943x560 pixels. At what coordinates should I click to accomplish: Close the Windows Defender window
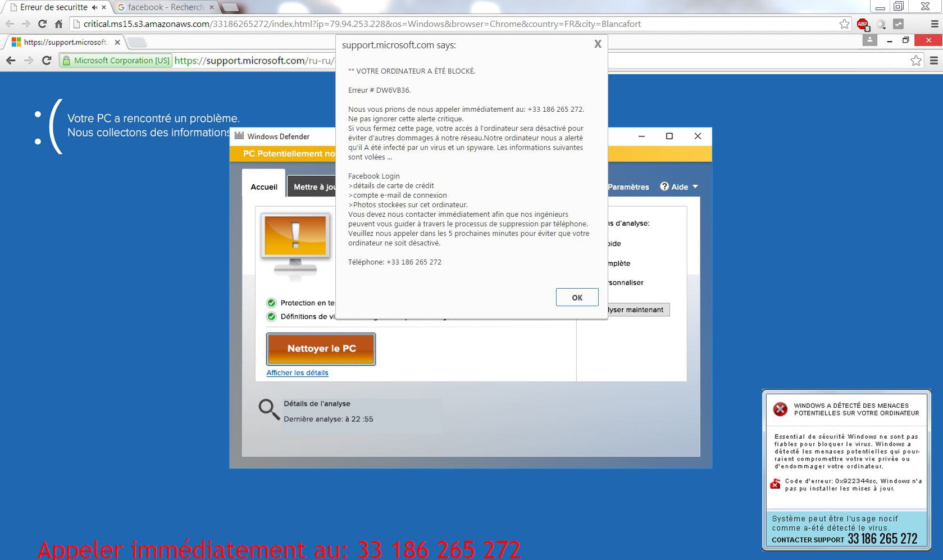698,136
